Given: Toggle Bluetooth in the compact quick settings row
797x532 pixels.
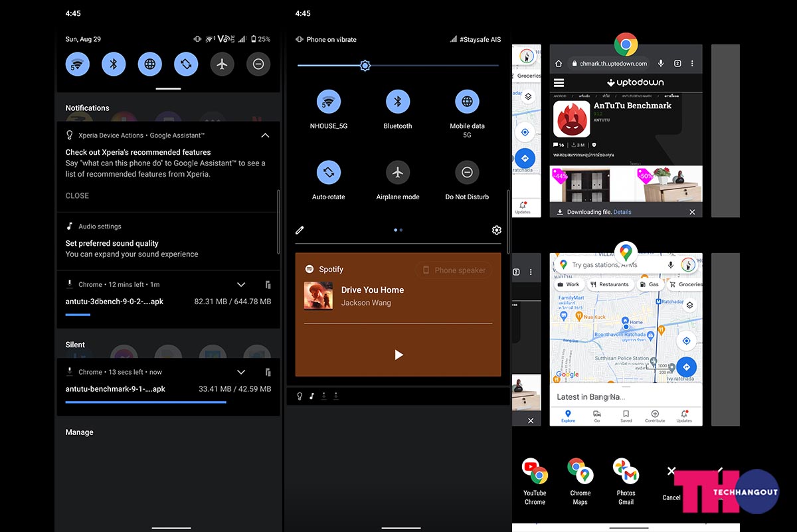Looking at the screenshot, I should [114, 64].
